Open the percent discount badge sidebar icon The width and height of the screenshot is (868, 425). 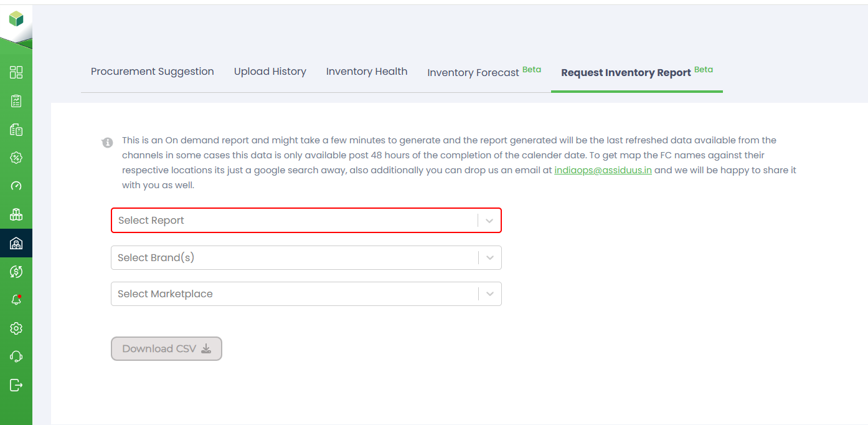(x=16, y=158)
